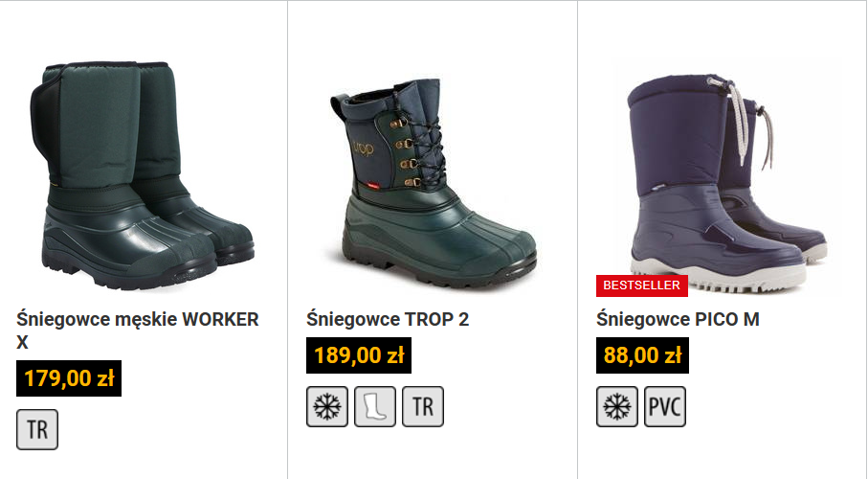Screen dimensions: 868x479
Task: Click the red BESTSELLER badge
Action: click(x=642, y=285)
